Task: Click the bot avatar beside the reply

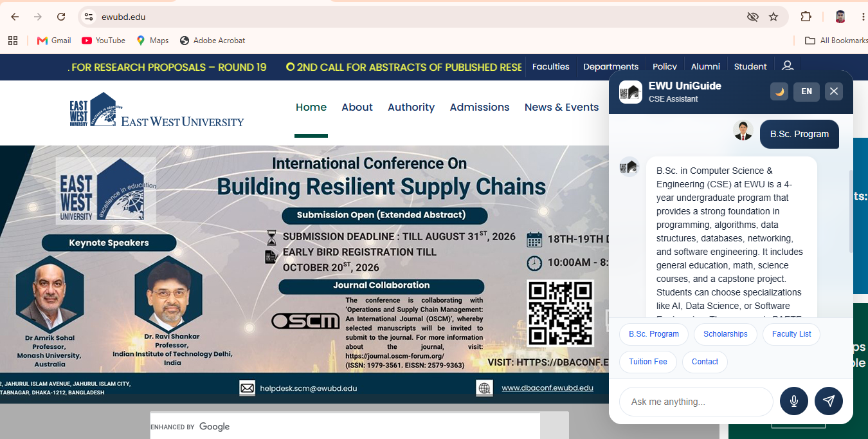Action: pos(629,167)
